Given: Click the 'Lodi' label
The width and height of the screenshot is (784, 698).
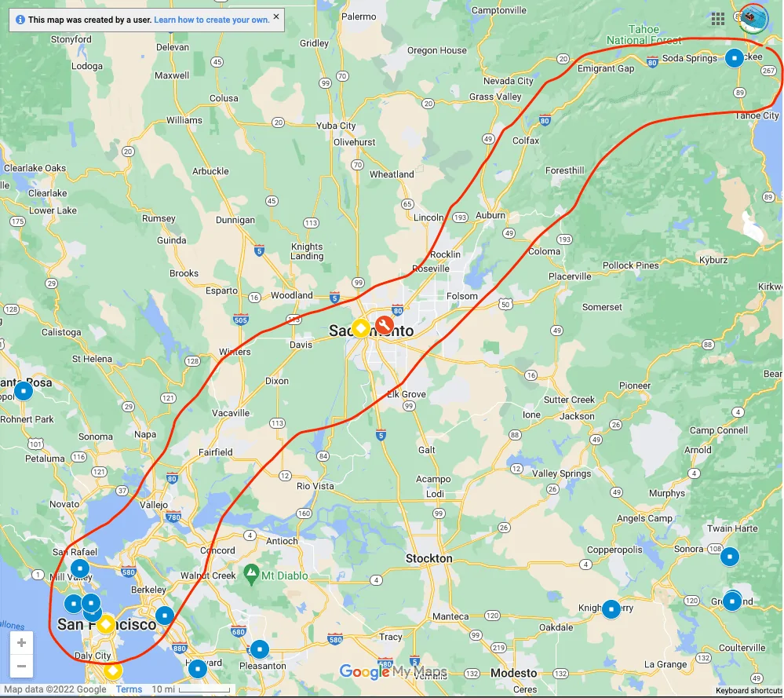Looking at the screenshot, I should coord(435,494).
